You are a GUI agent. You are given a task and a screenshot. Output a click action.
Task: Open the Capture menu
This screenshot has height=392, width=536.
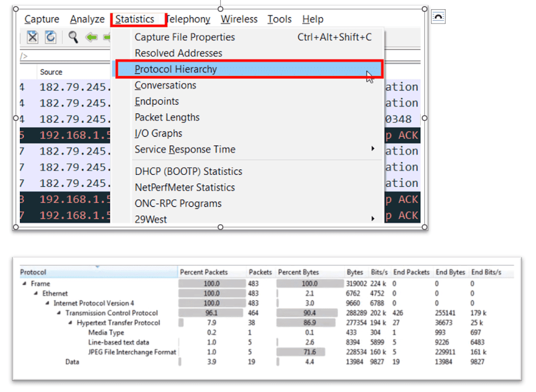click(x=42, y=19)
